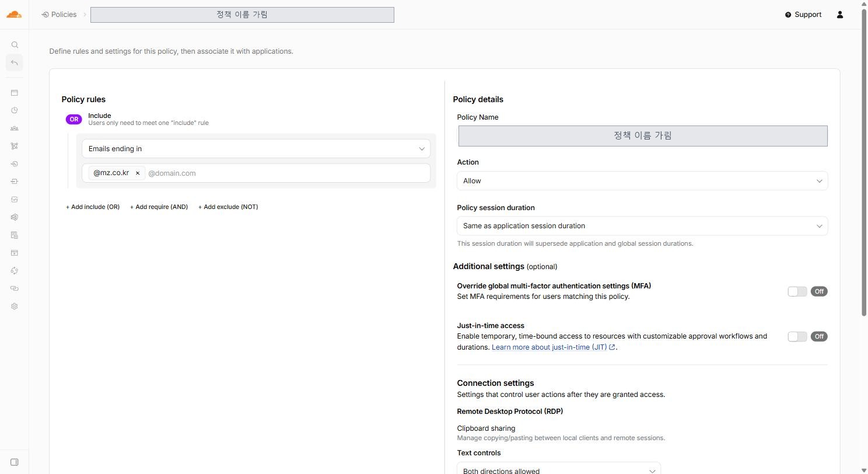This screenshot has width=868, height=474.
Task: Open the archive box sidebar icon
Action: 15,253
